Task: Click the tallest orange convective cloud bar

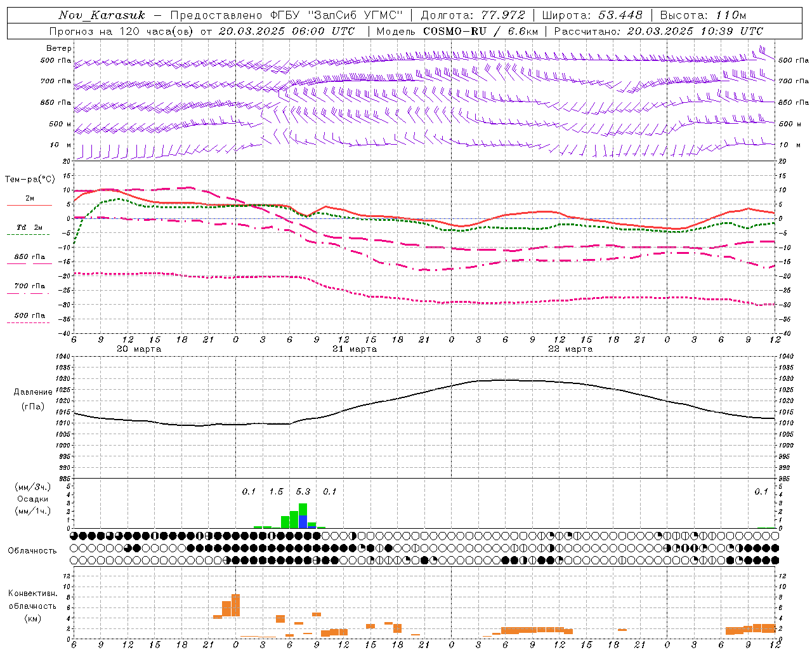Action: coord(235,605)
